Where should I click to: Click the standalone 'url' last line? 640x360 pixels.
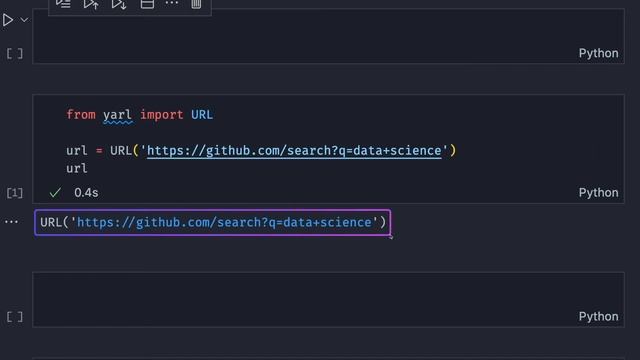coord(77,169)
